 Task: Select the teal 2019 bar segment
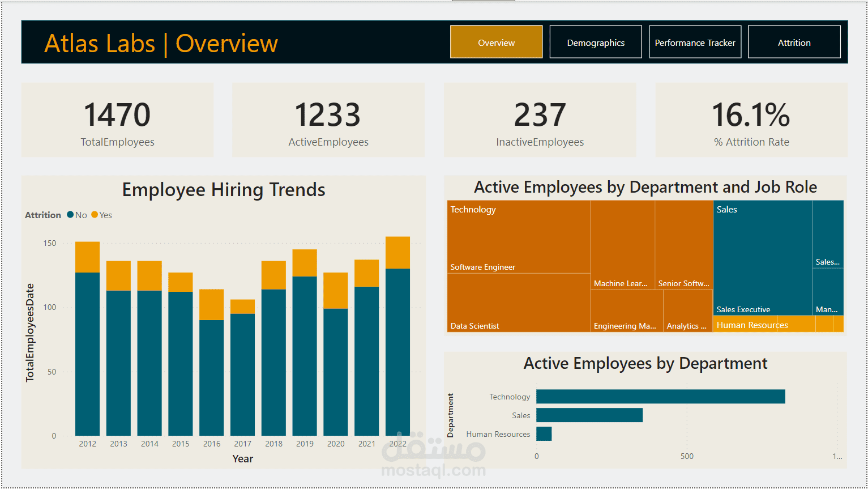click(305, 356)
